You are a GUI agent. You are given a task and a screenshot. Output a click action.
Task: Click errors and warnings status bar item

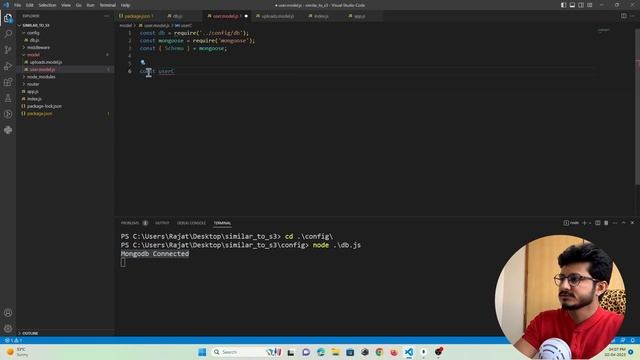click(13, 340)
